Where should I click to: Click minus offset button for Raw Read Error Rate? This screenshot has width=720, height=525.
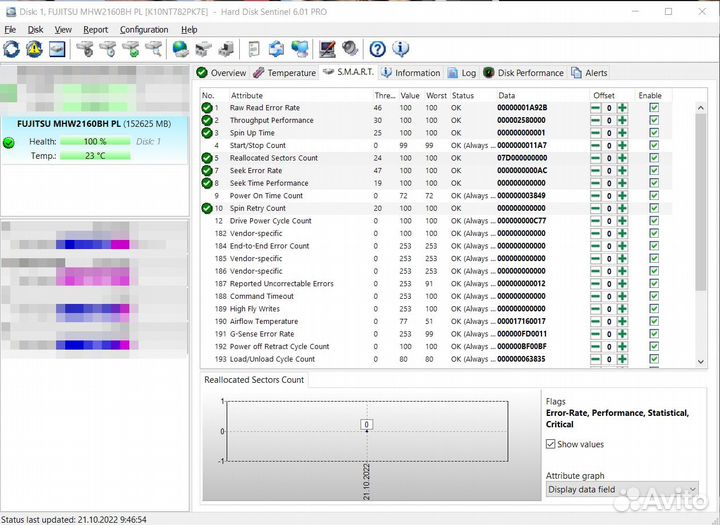tap(596, 108)
